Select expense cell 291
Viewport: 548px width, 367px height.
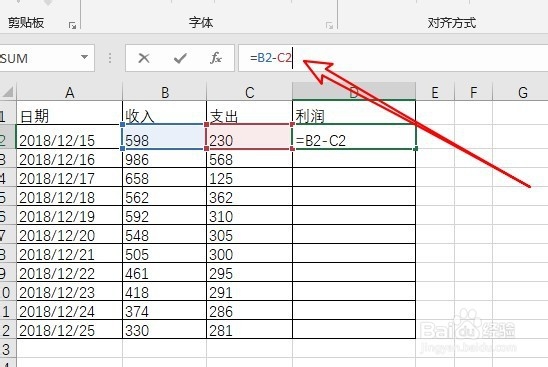(249, 290)
